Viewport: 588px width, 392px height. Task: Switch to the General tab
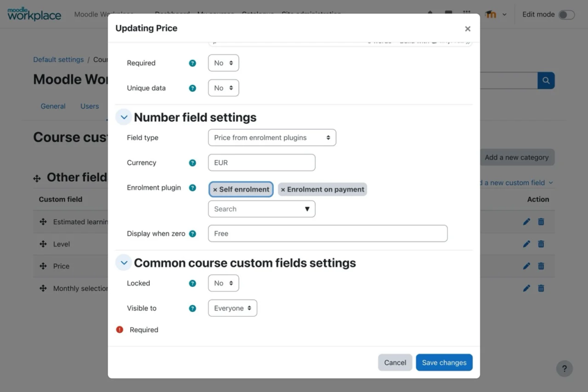(x=53, y=106)
